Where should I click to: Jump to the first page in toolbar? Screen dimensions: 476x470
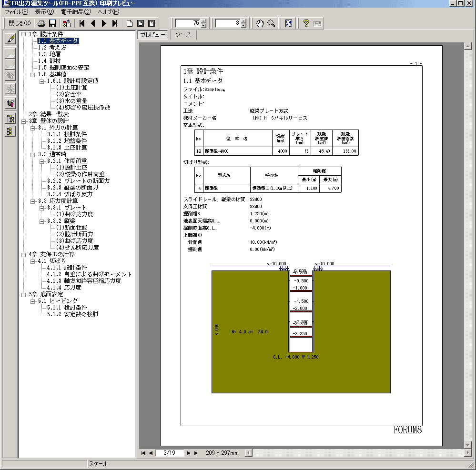click(81, 23)
